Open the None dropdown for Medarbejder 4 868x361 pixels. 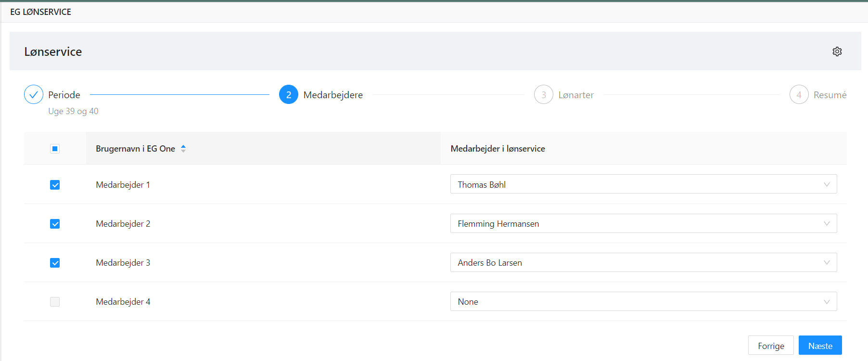(643, 301)
